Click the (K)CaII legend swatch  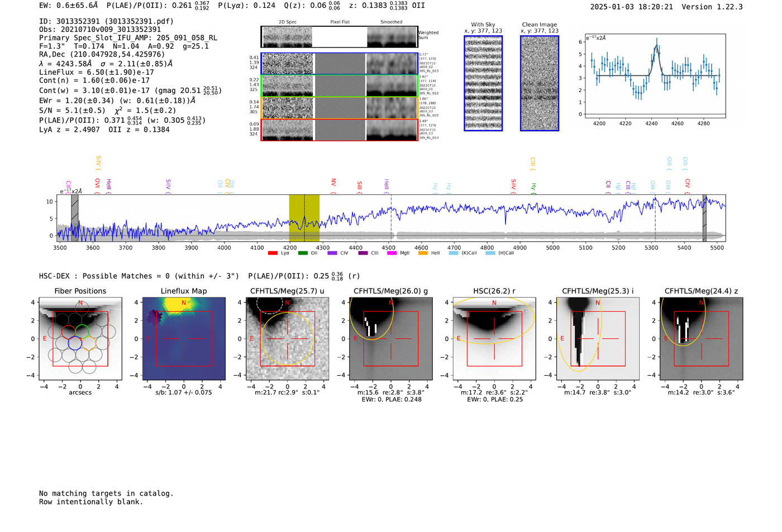tap(454, 253)
